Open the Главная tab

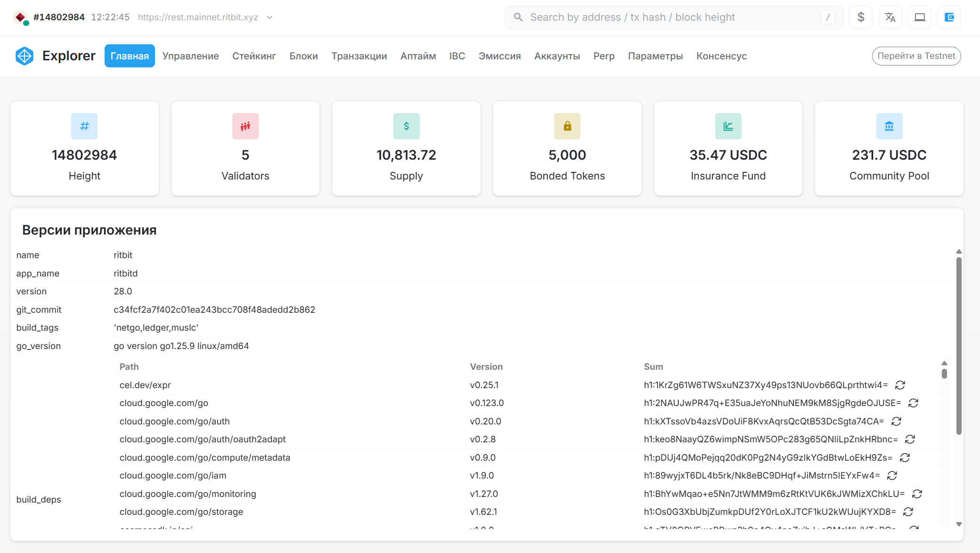pyautogui.click(x=130, y=56)
